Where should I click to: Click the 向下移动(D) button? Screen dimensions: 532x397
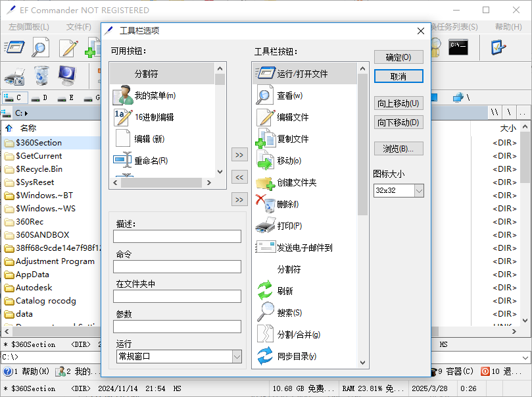click(x=399, y=122)
